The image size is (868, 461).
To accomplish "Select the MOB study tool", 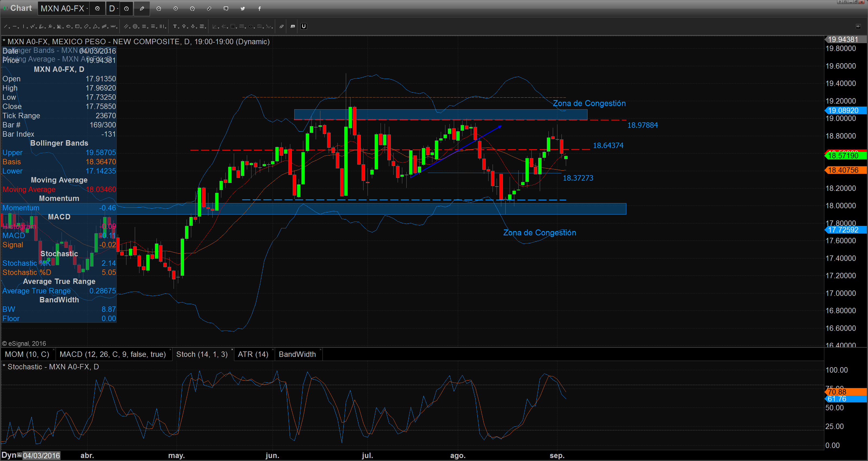I will click(x=242, y=26).
